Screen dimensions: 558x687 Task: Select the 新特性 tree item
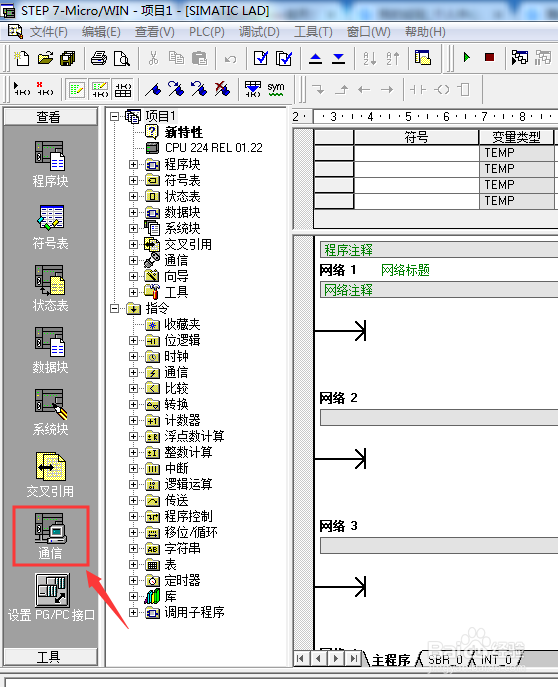tap(184, 132)
